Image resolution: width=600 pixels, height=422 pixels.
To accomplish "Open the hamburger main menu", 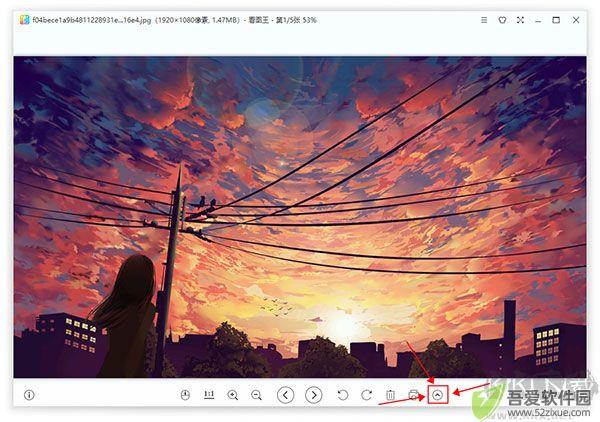I will click(484, 20).
